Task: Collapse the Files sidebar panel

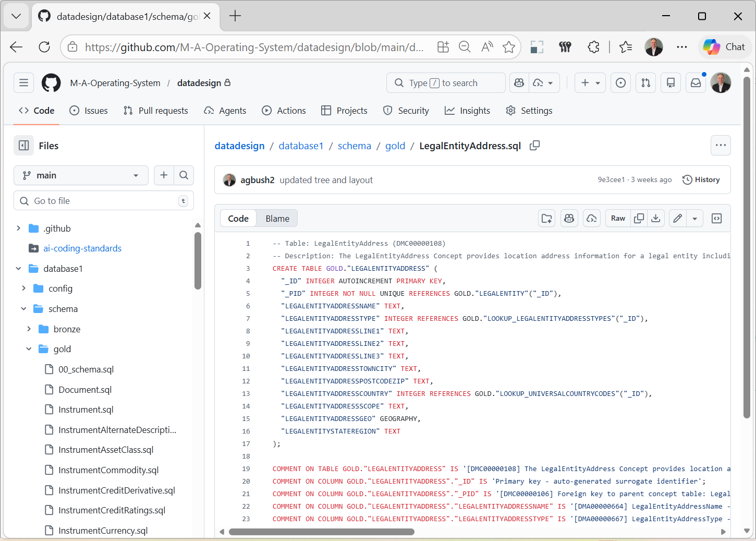Action: pos(23,145)
